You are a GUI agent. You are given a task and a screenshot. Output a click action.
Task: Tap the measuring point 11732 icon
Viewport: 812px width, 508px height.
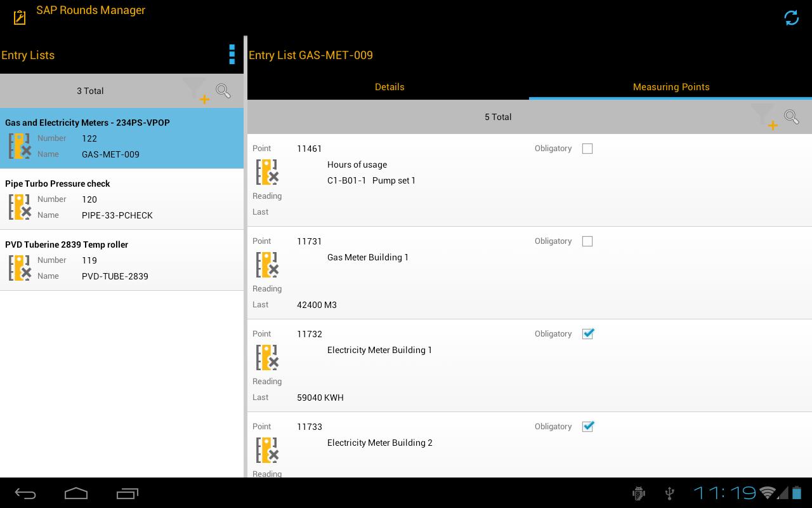tap(267, 358)
